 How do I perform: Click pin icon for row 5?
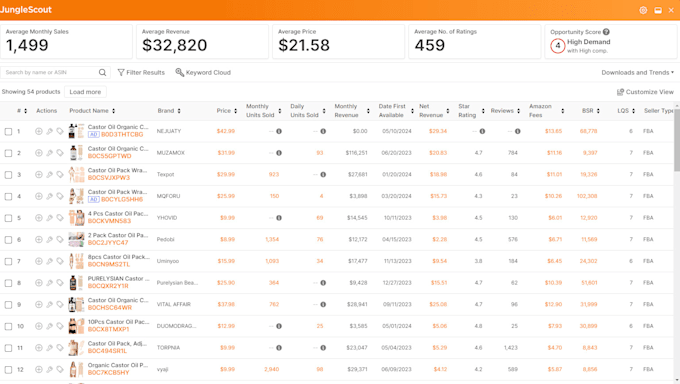click(x=49, y=218)
